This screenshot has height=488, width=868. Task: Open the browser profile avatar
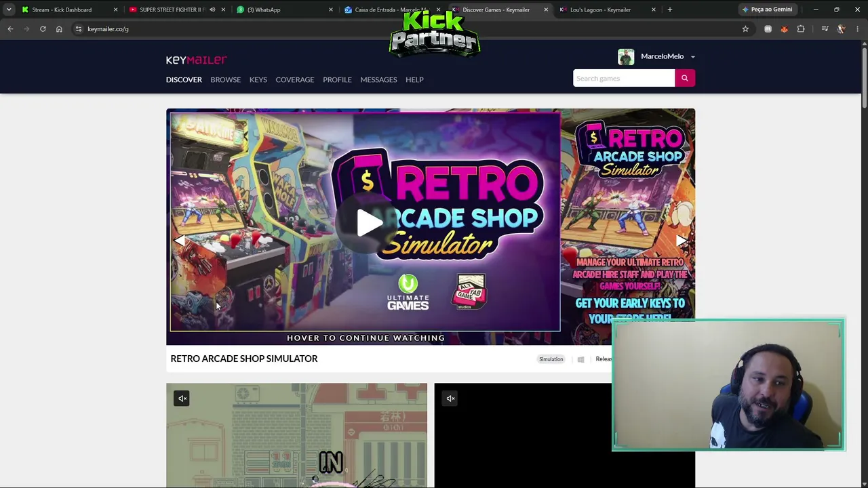click(x=841, y=29)
